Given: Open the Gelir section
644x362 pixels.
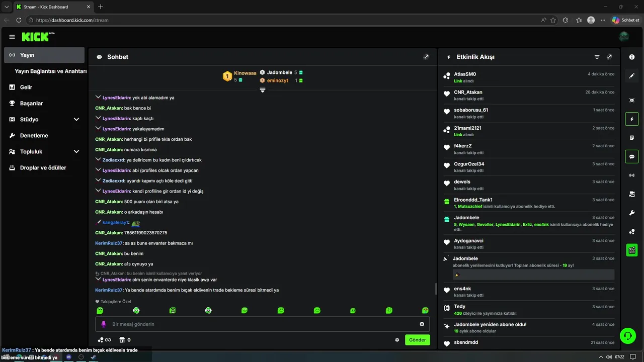Looking at the screenshot, I should [x=44, y=87].
